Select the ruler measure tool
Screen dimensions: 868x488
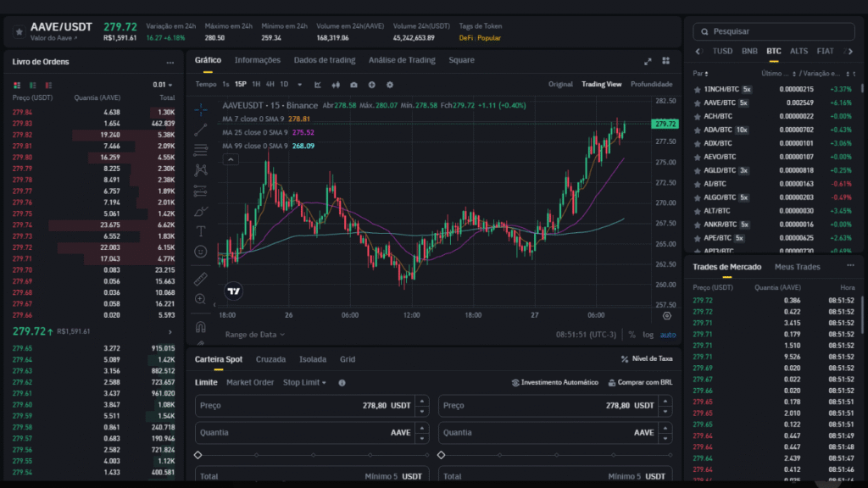200,279
